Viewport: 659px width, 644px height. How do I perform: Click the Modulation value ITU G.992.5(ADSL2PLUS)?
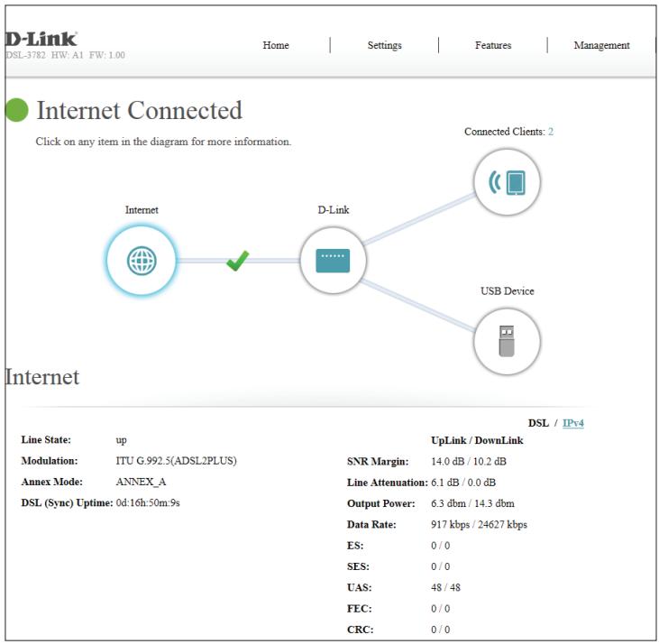coord(176,461)
